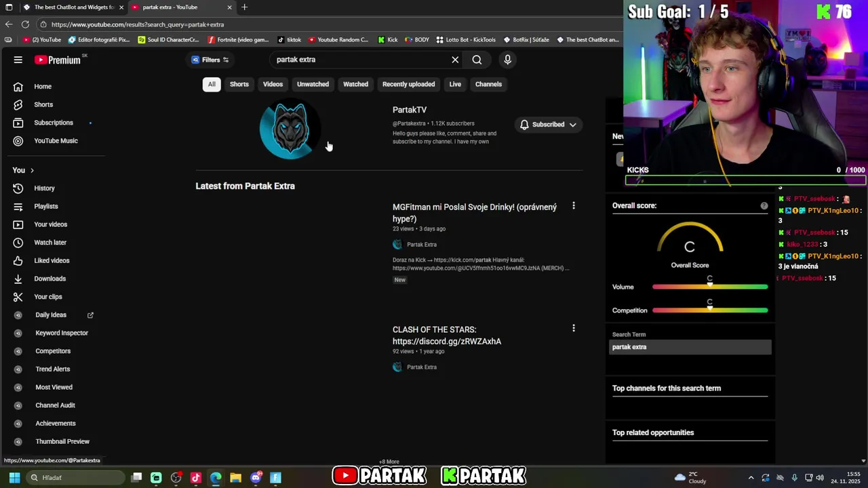The image size is (868, 488).
Task: Open History in the sidebar
Action: point(44,188)
